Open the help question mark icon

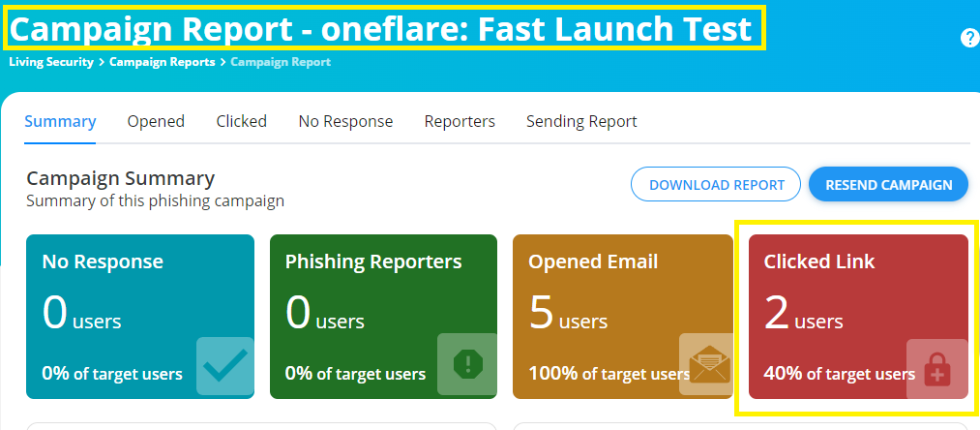[x=970, y=39]
